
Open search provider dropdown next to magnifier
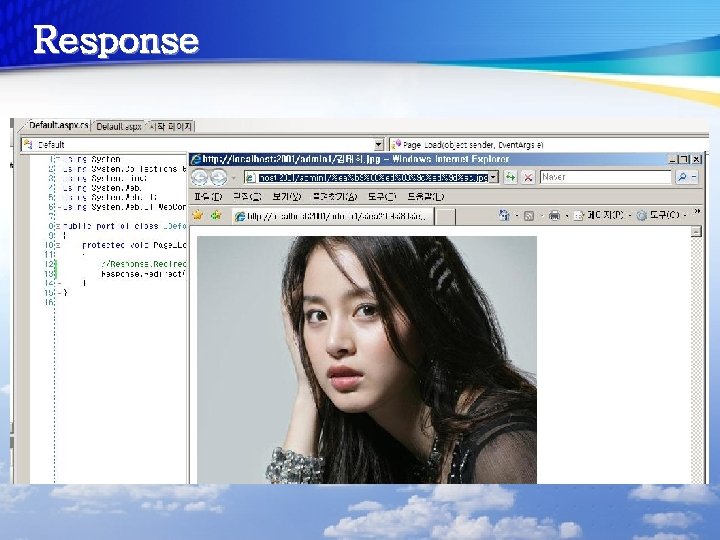click(694, 177)
